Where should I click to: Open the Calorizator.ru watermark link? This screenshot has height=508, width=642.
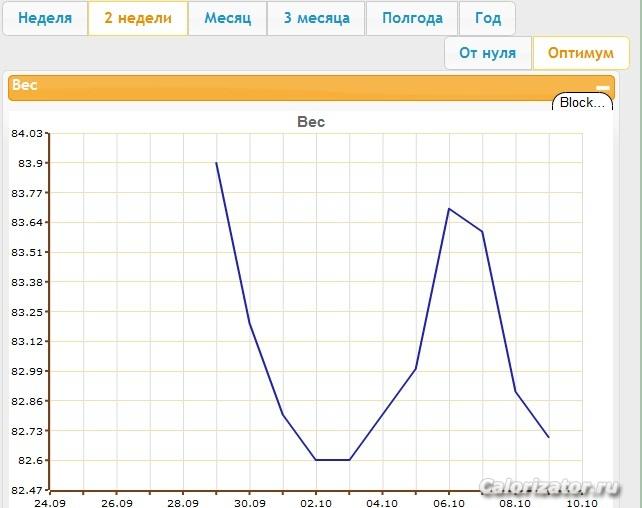pos(550,487)
